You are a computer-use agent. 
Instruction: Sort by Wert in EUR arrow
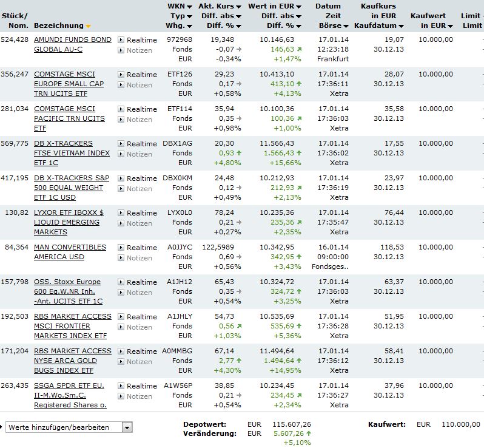click(x=298, y=7)
